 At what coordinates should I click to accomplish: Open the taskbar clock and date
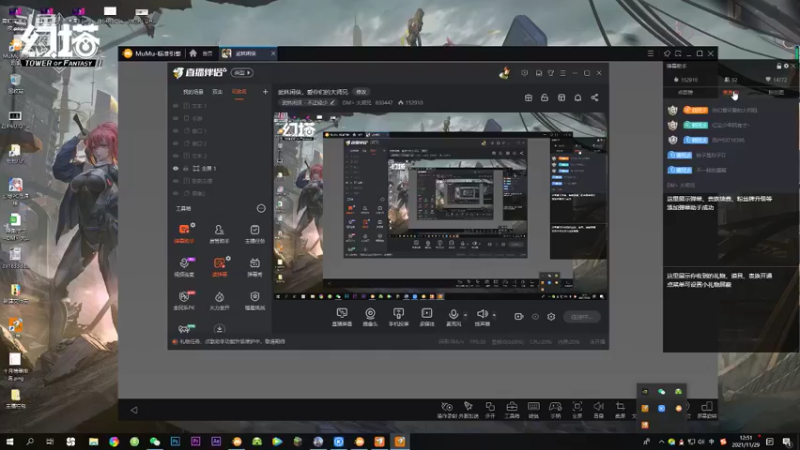coord(745,441)
